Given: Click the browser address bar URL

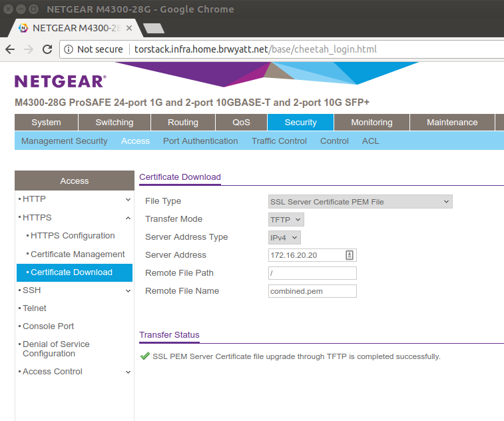Looking at the screenshot, I should coord(255,49).
